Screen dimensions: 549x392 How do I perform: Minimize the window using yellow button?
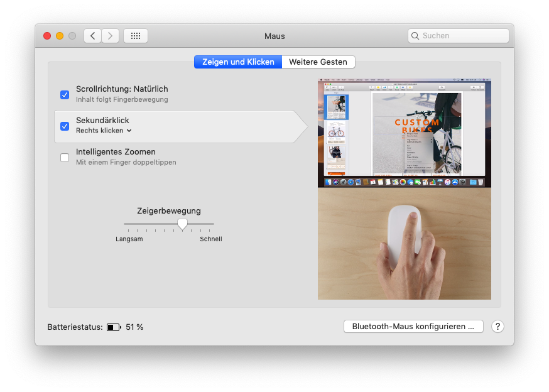click(x=60, y=36)
